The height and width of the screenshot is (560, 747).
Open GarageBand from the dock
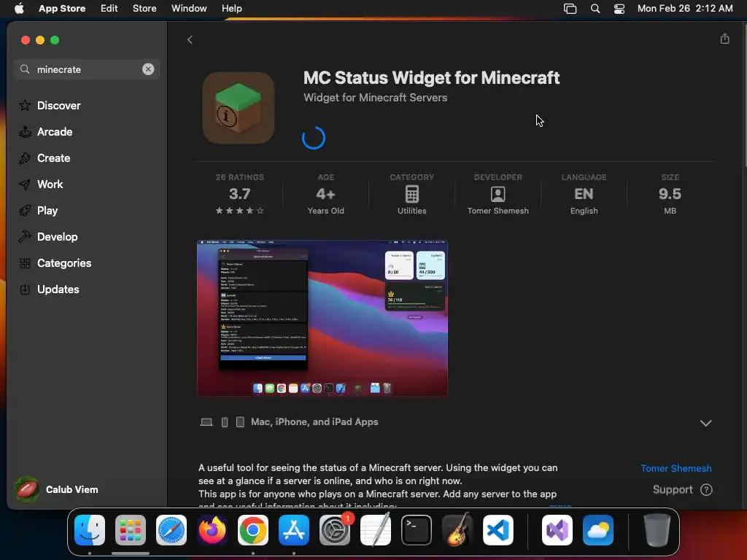click(457, 530)
